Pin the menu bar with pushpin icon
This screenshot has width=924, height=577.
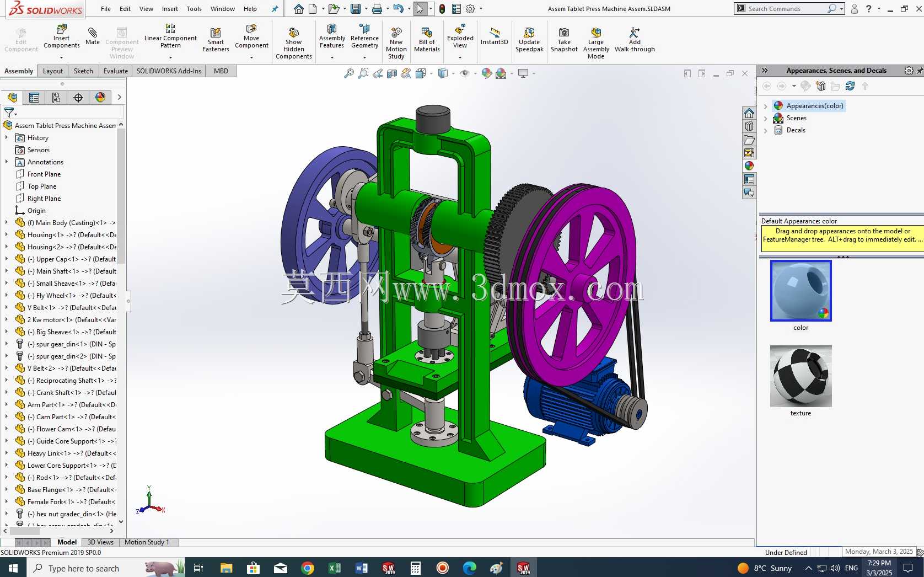(275, 9)
